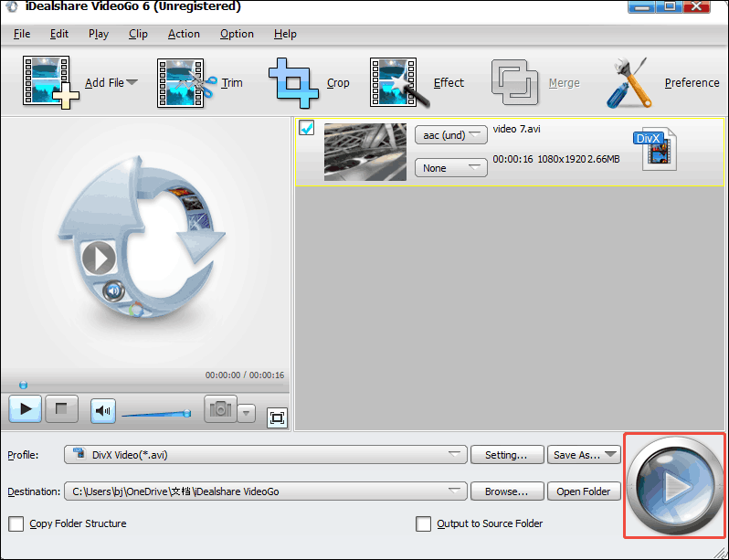Open the File menu
729x560 pixels.
(22, 34)
